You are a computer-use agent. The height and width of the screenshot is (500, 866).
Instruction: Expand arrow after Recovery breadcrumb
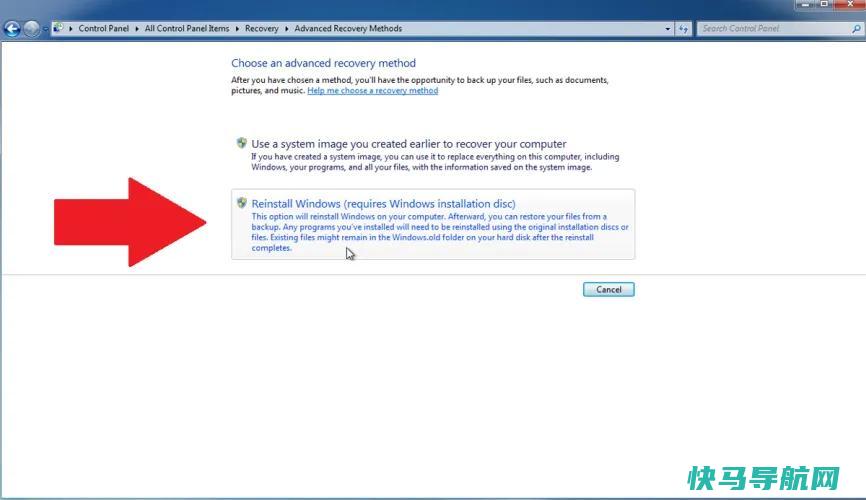(287, 29)
